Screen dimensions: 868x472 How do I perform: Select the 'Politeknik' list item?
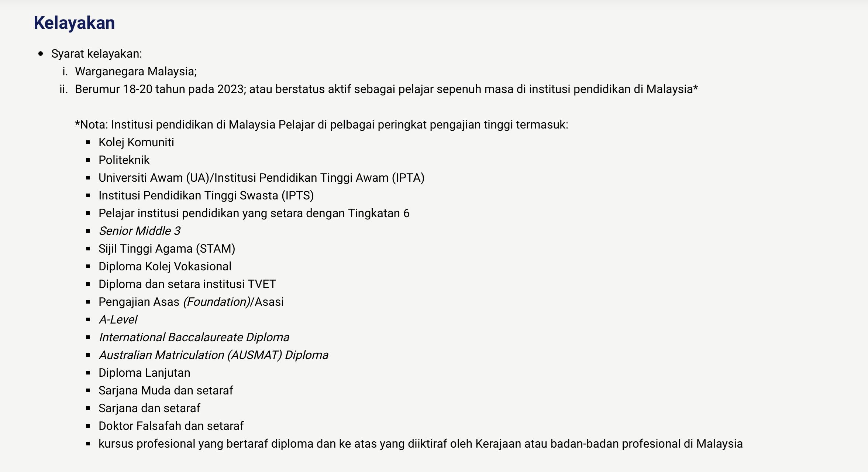click(x=124, y=160)
